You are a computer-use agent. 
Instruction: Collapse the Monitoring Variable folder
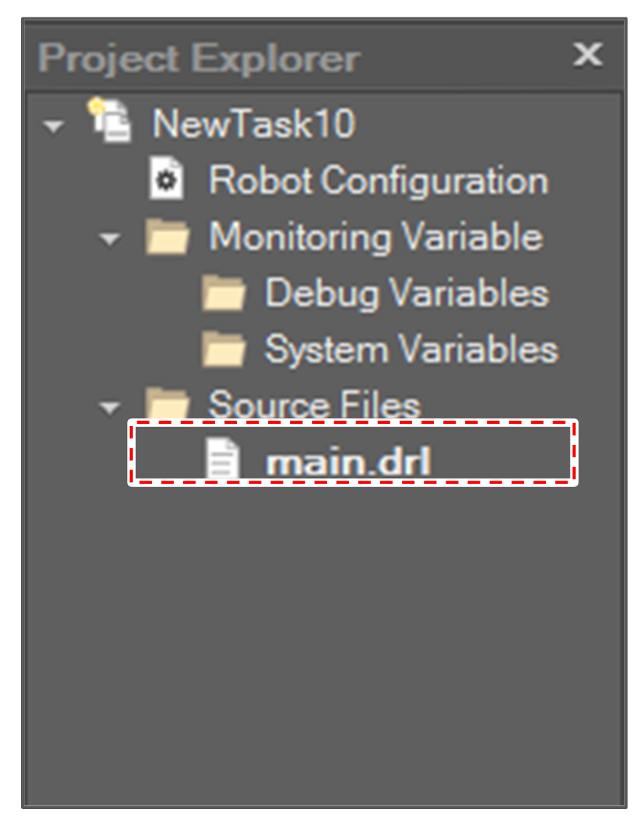point(109,240)
